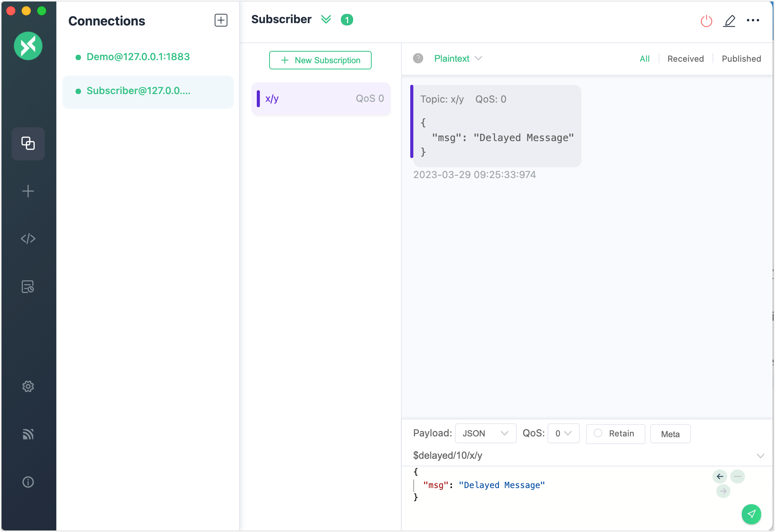Image resolution: width=775 pixels, height=532 pixels.
Task: Click the add connection plus box icon
Action: tap(221, 20)
